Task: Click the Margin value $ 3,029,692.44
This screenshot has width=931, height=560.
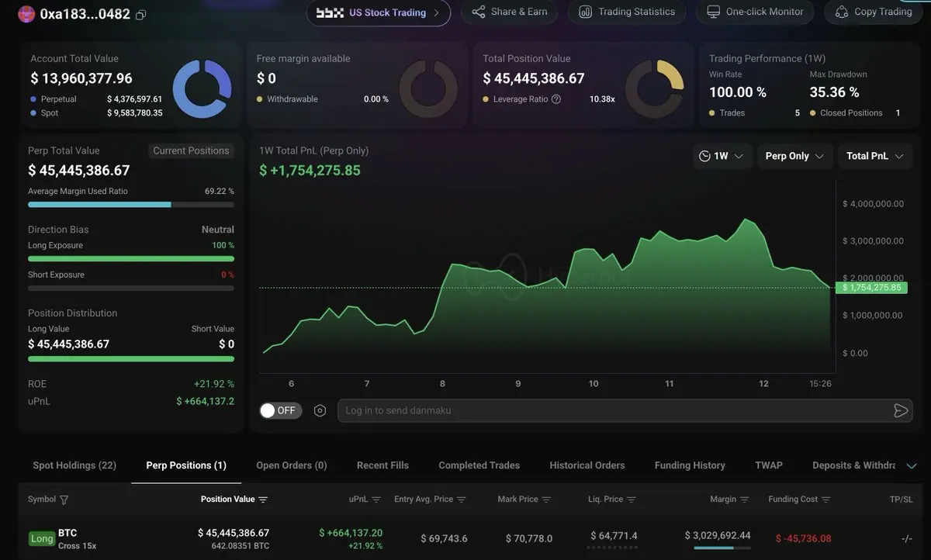Action: point(718,535)
